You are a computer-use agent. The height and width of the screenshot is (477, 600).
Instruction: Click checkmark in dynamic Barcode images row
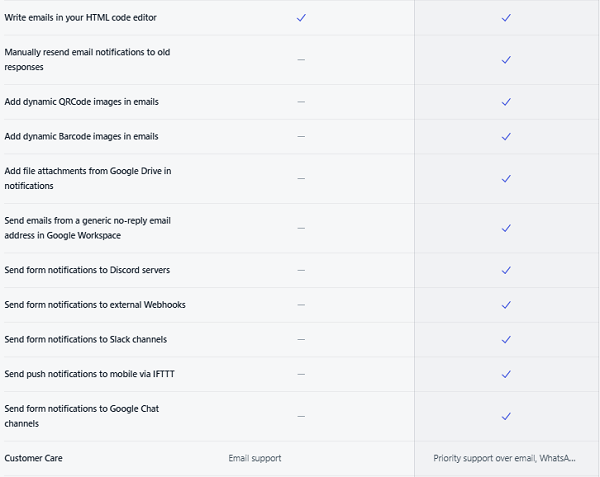coord(506,136)
